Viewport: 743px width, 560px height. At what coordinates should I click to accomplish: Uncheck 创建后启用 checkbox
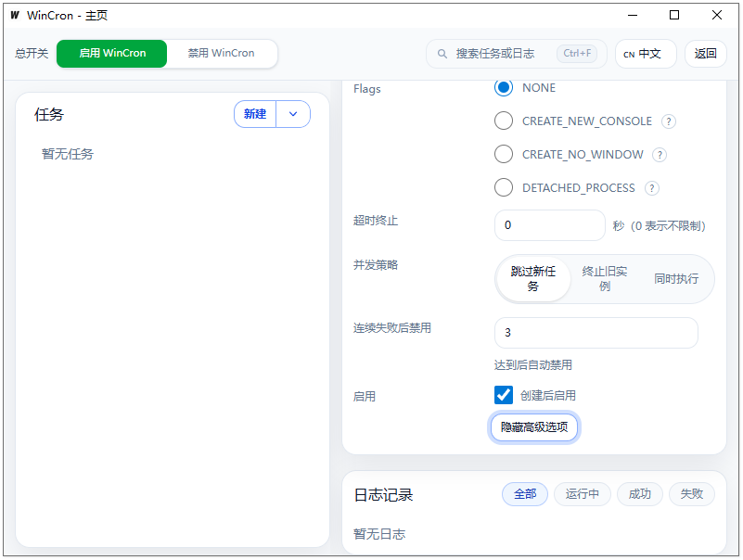(x=503, y=394)
